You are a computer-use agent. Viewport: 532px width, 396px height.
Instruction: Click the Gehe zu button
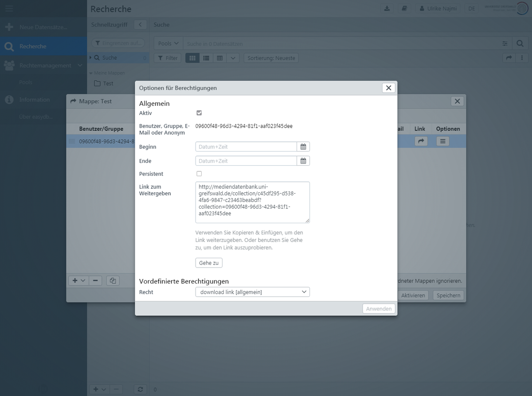[209, 263]
